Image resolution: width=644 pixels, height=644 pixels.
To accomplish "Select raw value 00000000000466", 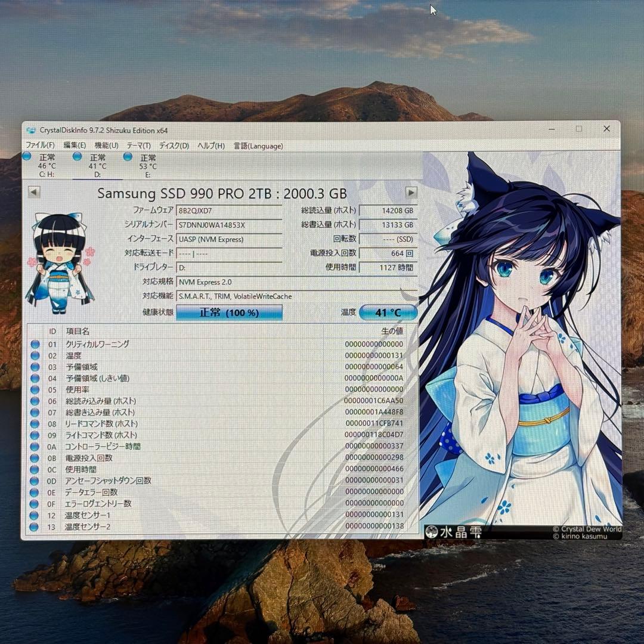I will pos(374,469).
